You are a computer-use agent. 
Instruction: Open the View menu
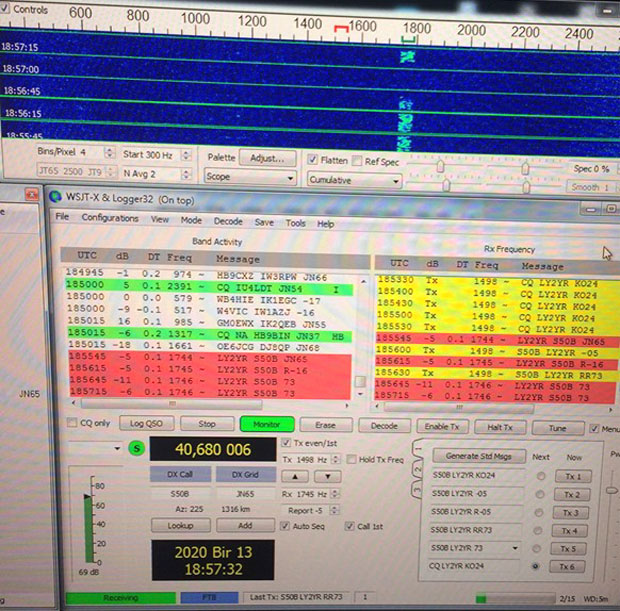point(159,219)
